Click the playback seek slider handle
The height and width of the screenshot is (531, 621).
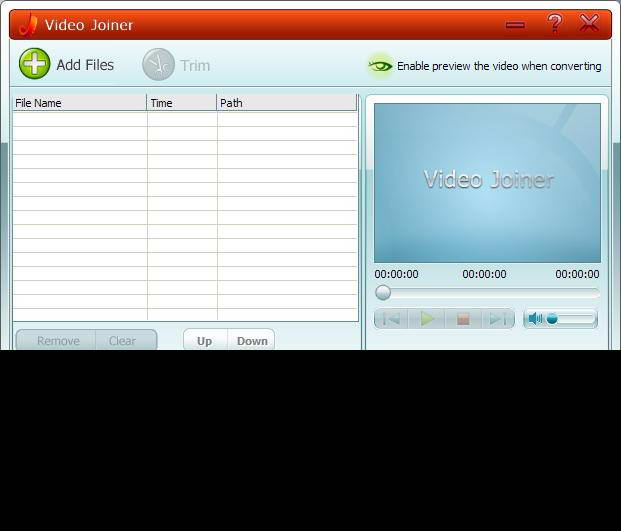(x=383, y=293)
